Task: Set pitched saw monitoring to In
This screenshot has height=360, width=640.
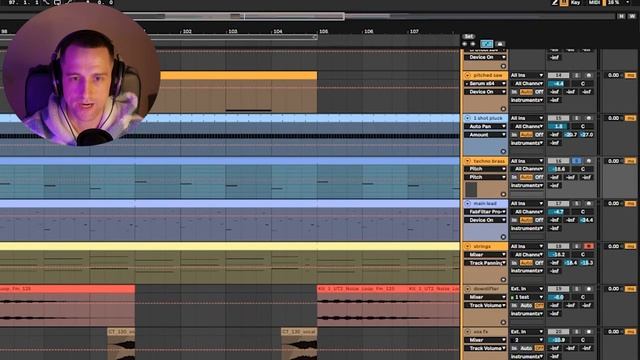Action: (514, 92)
